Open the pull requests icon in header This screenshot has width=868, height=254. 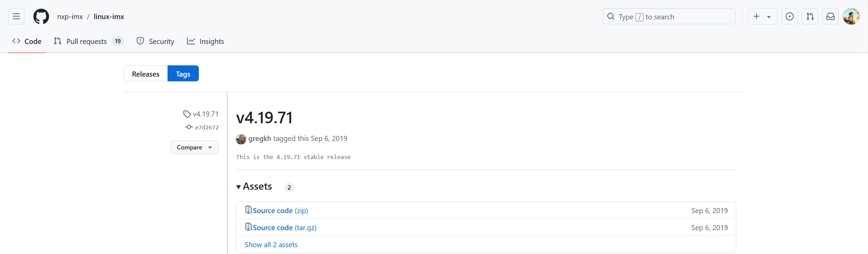810,16
